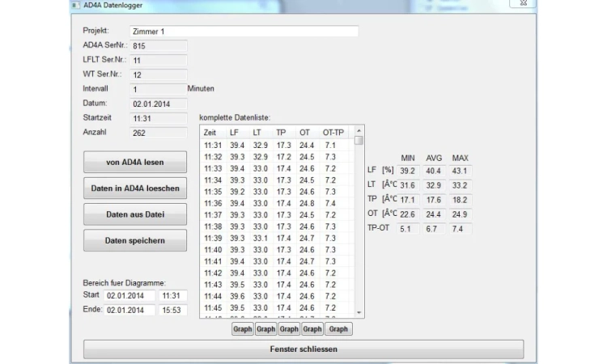The width and height of the screenshot is (607, 364).
Task: Open the Graph for the LT column
Action: pyautogui.click(x=265, y=329)
